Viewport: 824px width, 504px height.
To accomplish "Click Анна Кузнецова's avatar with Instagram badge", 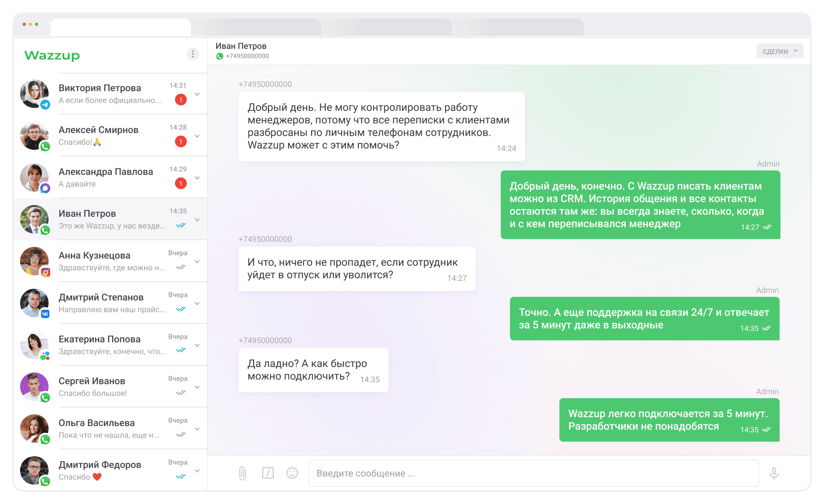I will click(34, 261).
